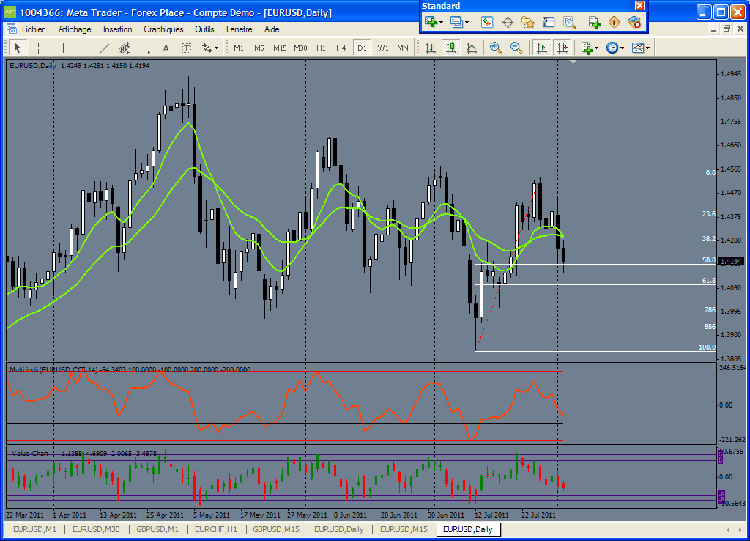Open the Fenêtre menu
The width and height of the screenshot is (750, 541).
point(239,29)
